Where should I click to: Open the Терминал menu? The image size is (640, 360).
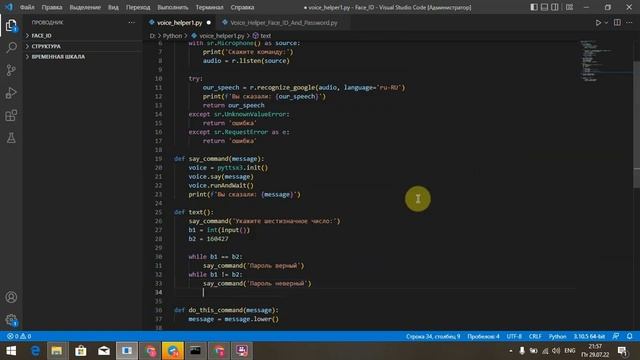coord(209,7)
